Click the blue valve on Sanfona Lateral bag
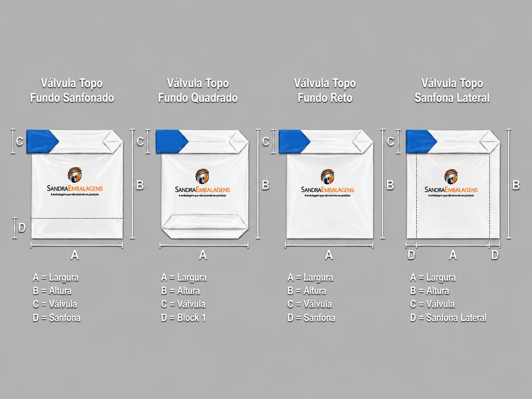 [x=421, y=141]
